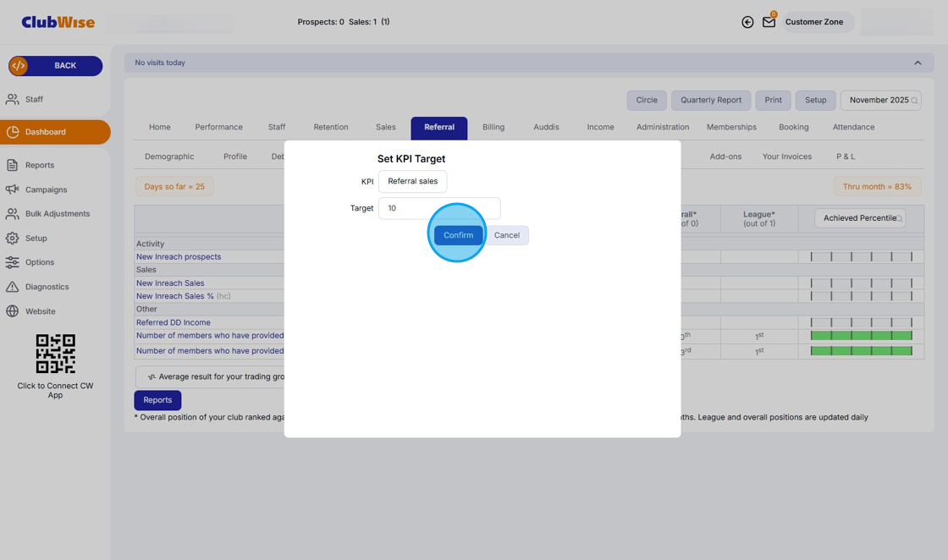Click the QR code to connect CW App

point(56,354)
